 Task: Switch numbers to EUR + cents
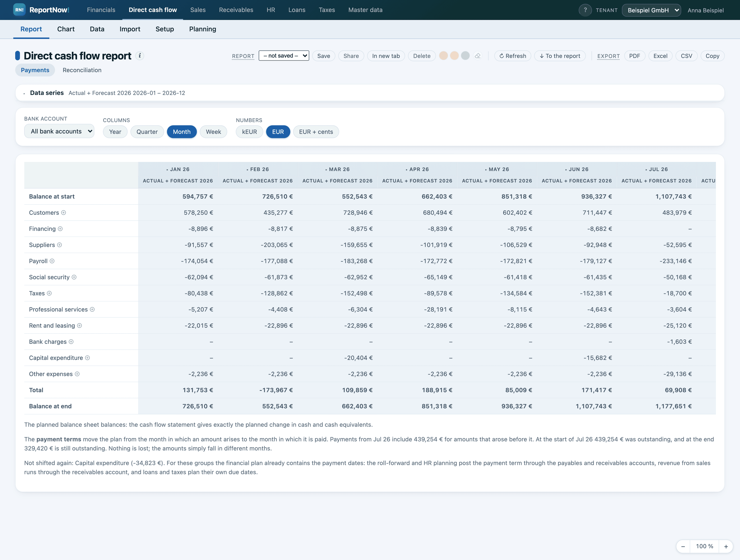(x=316, y=131)
